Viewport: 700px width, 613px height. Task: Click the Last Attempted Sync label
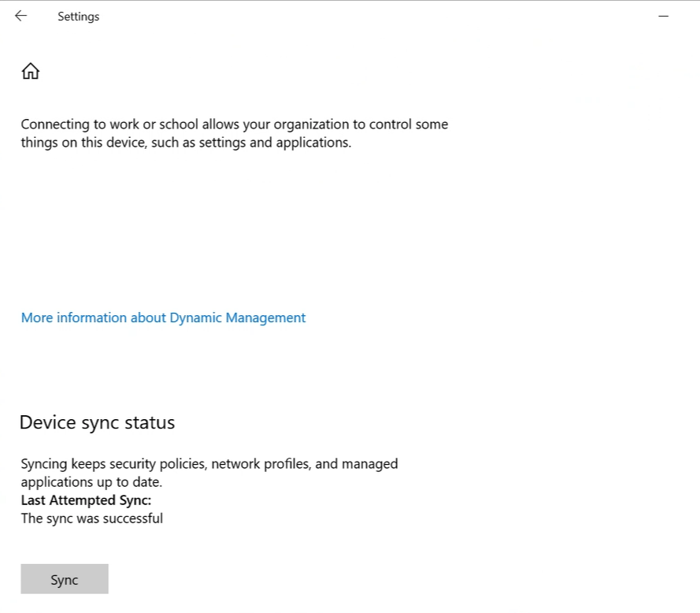click(86, 500)
